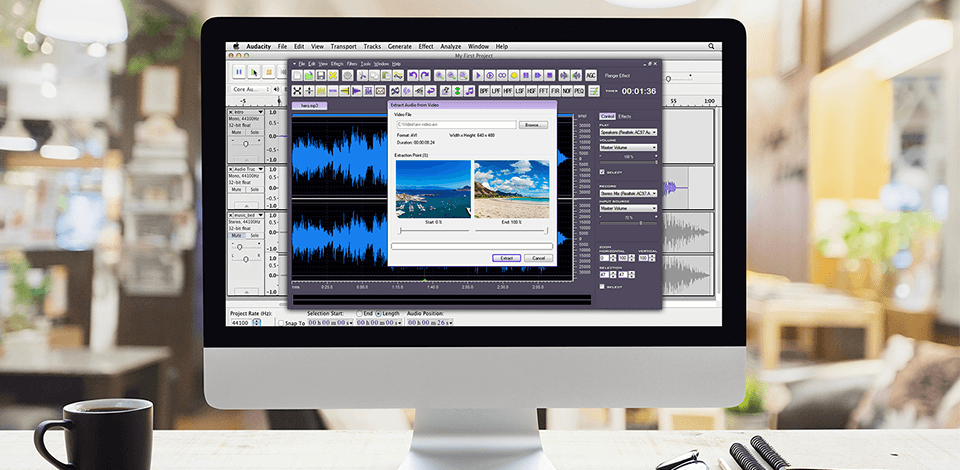The image size is (960, 470).
Task: Click the Redo arrow icon
Action: click(425, 75)
